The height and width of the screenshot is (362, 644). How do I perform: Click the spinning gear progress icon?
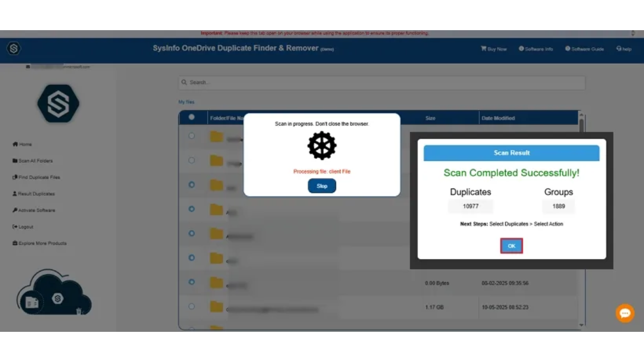click(x=322, y=146)
